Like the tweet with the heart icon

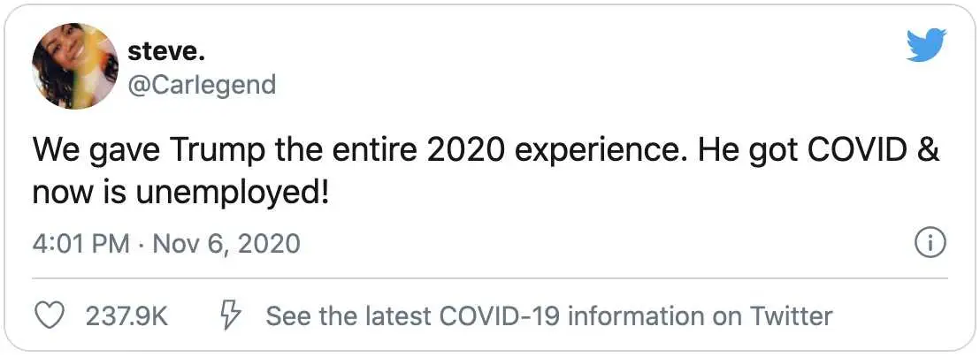coord(49,316)
